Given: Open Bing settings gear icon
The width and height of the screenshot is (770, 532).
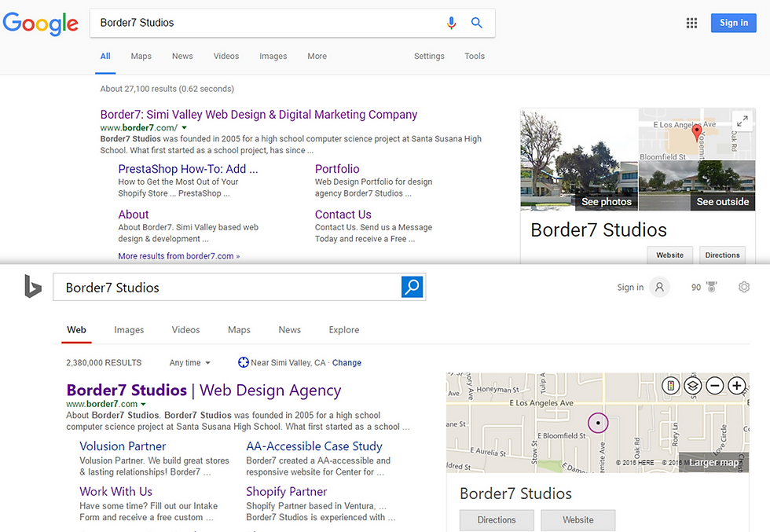Looking at the screenshot, I should (744, 287).
